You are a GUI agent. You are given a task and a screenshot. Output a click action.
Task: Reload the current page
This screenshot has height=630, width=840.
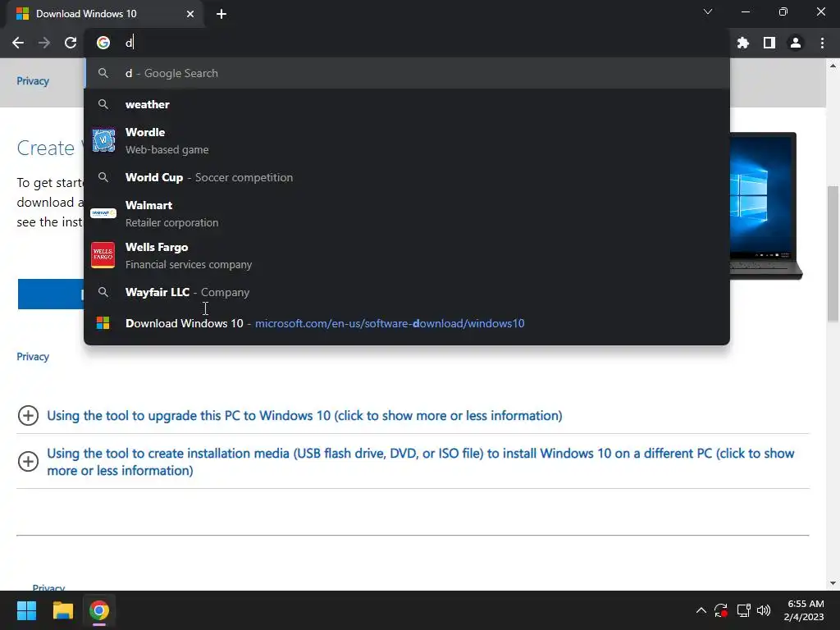click(71, 43)
